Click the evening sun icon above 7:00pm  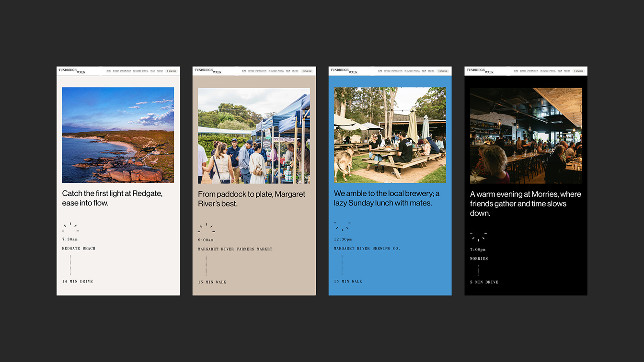478,237
